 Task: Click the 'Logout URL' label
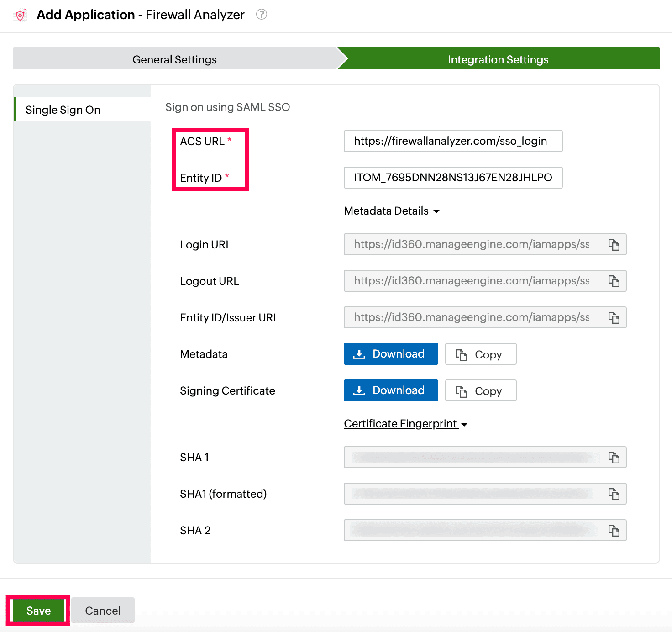(210, 281)
